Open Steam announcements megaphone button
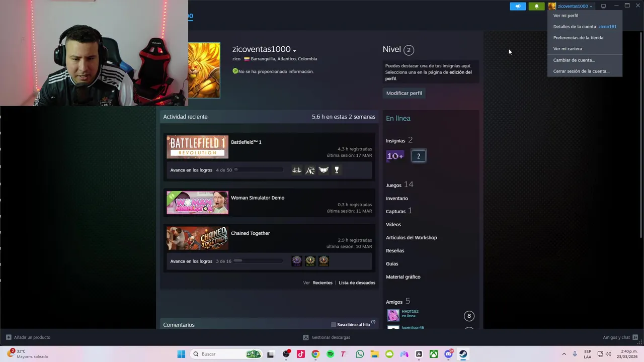 tap(518, 6)
